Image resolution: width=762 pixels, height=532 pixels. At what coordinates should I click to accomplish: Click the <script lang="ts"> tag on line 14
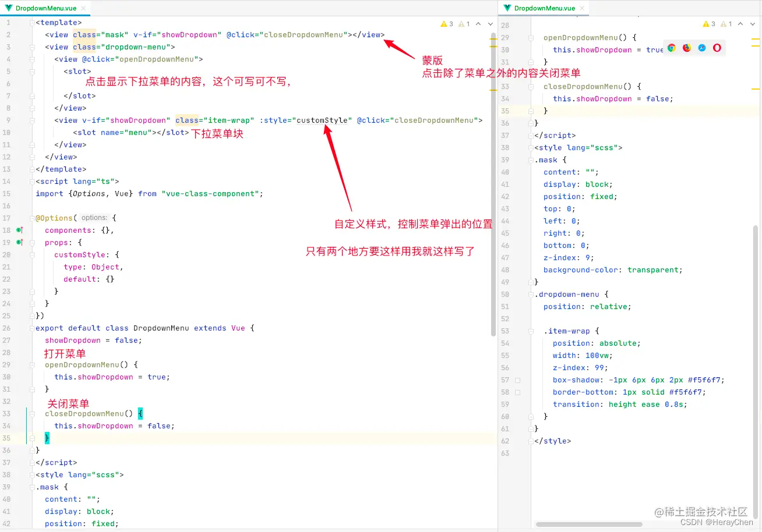(77, 182)
